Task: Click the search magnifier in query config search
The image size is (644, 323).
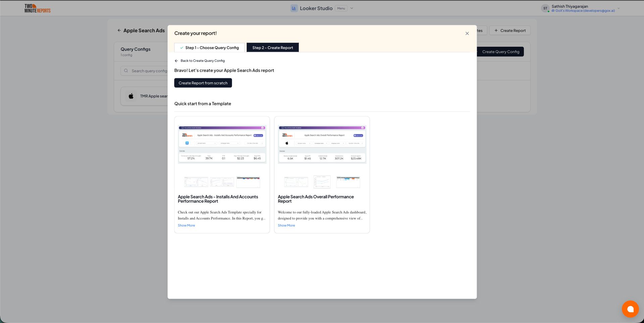Action: click(x=126, y=71)
